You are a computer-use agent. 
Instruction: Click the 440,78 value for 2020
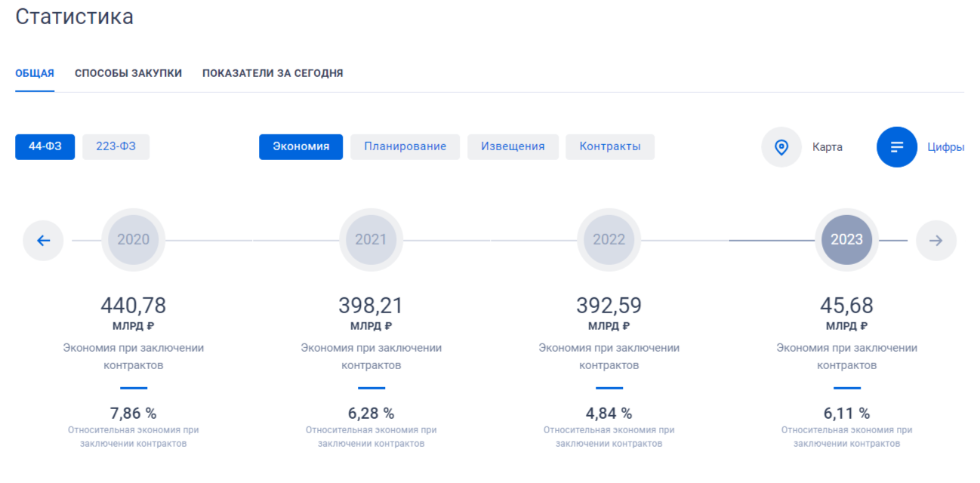click(x=134, y=306)
